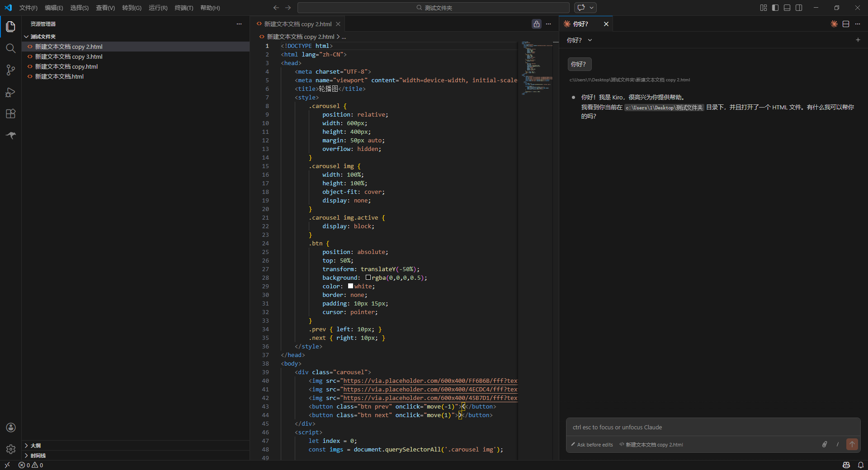
Task: Click the lock icon in editor toolbar
Action: pos(537,24)
